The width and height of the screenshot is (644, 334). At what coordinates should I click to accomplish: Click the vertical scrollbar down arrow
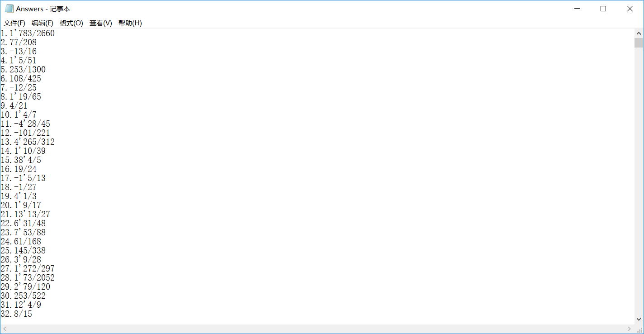tap(639, 319)
